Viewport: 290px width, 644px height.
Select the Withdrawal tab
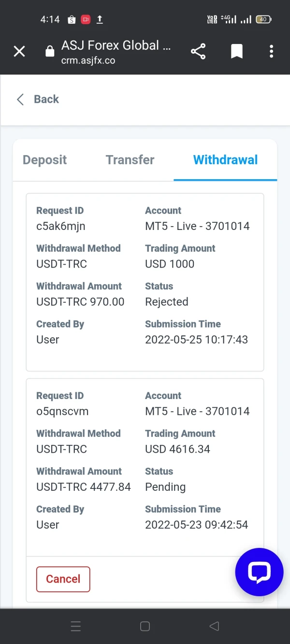[225, 160]
